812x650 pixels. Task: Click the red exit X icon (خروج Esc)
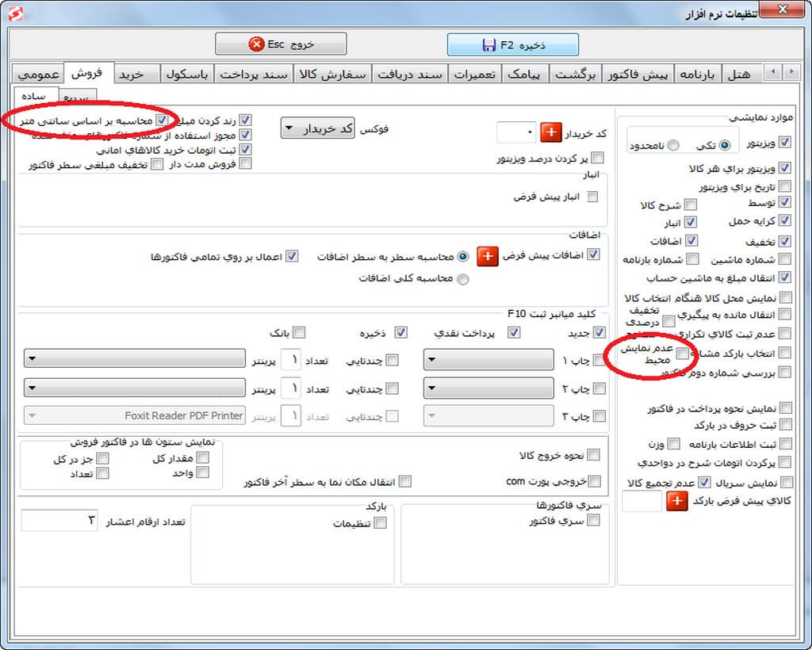click(256, 44)
